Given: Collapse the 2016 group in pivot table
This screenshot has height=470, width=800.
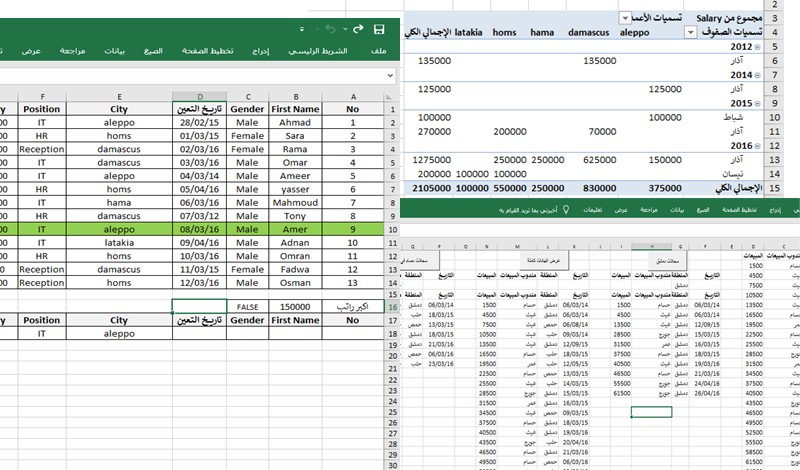Looking at the screenshot, I should 758,146.
